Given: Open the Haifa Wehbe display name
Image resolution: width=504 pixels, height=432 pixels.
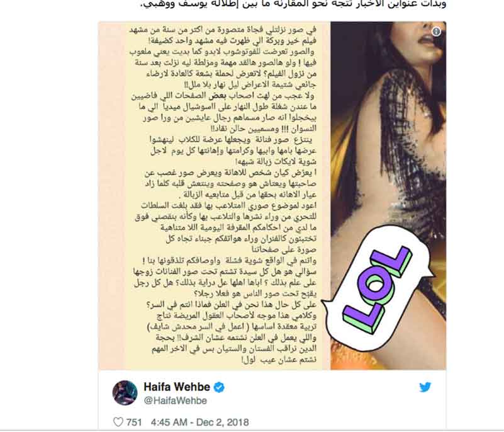Looking at the screenshot, I should click(177, 387).
